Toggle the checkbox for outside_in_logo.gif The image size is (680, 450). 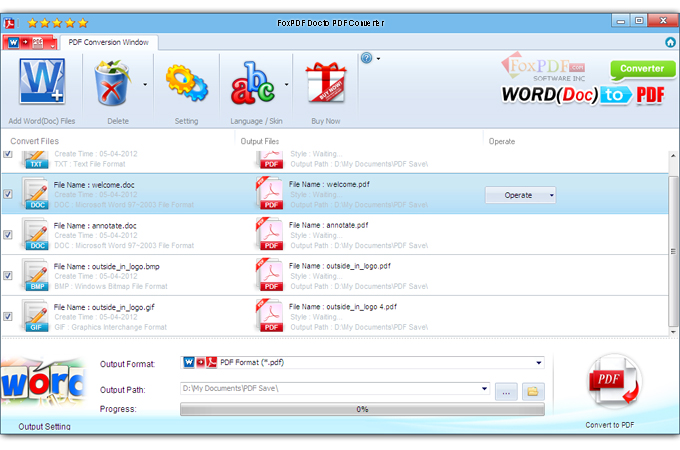8,316
